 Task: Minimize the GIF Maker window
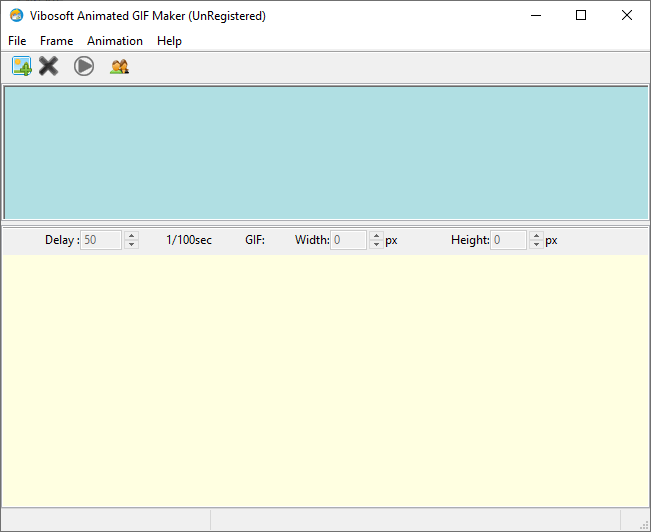(536, 15)
